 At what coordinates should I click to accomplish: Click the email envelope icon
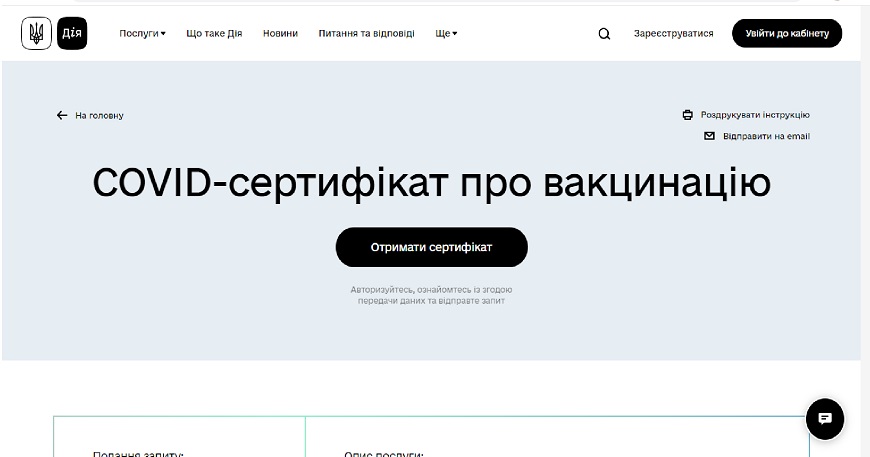[x=709, y=136]
